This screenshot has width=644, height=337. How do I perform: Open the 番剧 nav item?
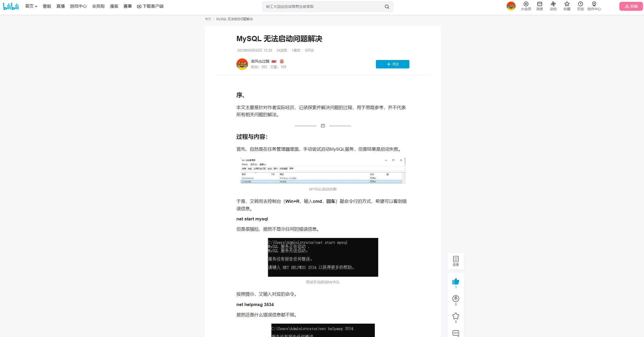pyautogui.click(x=47, y=6)
